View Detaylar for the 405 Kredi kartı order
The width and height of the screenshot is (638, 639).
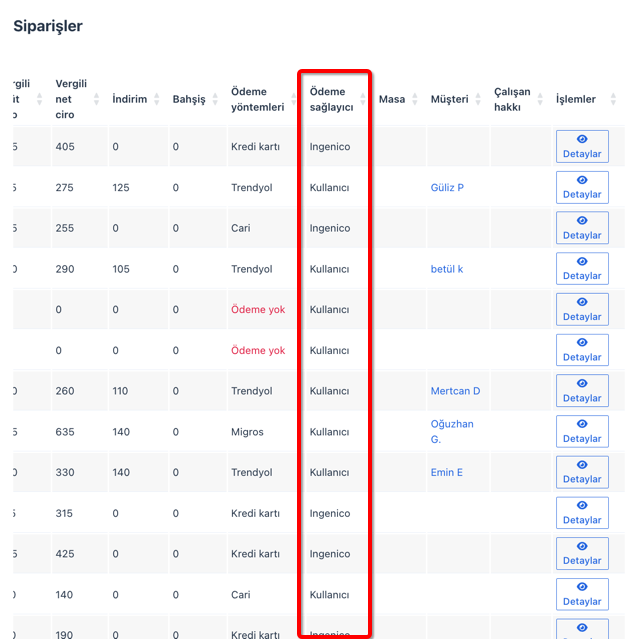click(582, 147)
